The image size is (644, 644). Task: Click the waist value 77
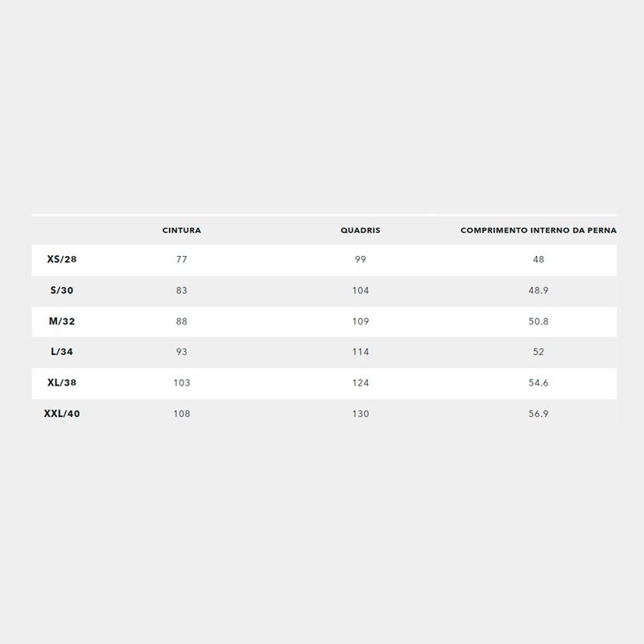coord(182,259)
